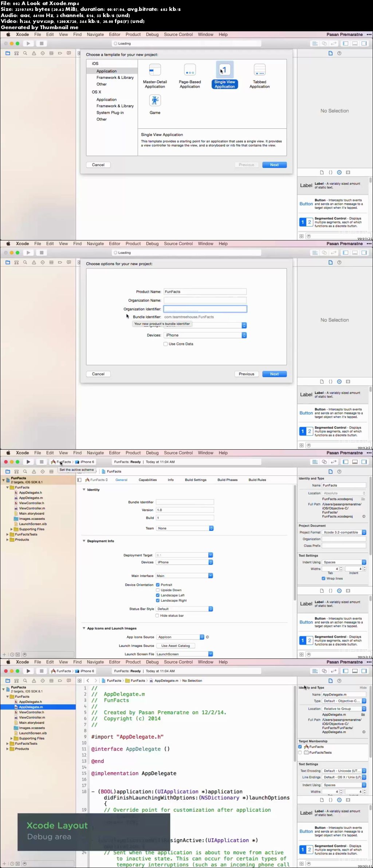This screenshot has width=373, height=868.
Task: Open the Devices dropdown in the project options dialog
Action: pyautogui.click(x=205, y=335)
